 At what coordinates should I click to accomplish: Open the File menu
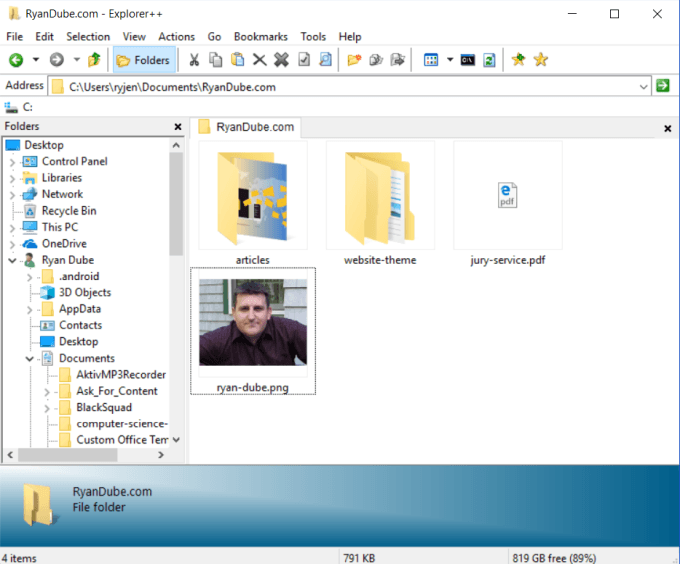click(x=14, y=37)
